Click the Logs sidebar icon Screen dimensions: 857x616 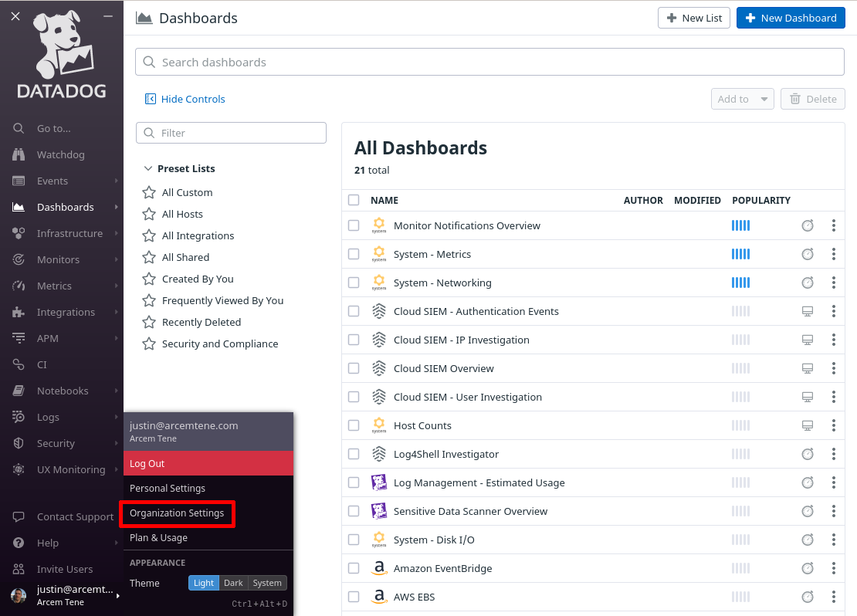tap(19, 417)
